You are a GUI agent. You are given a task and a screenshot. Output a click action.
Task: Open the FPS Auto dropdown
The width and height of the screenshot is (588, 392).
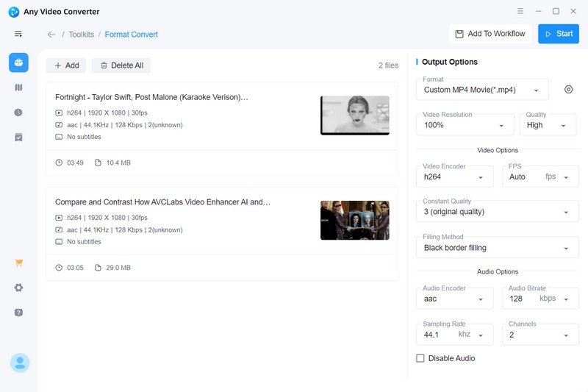(540, 177)
